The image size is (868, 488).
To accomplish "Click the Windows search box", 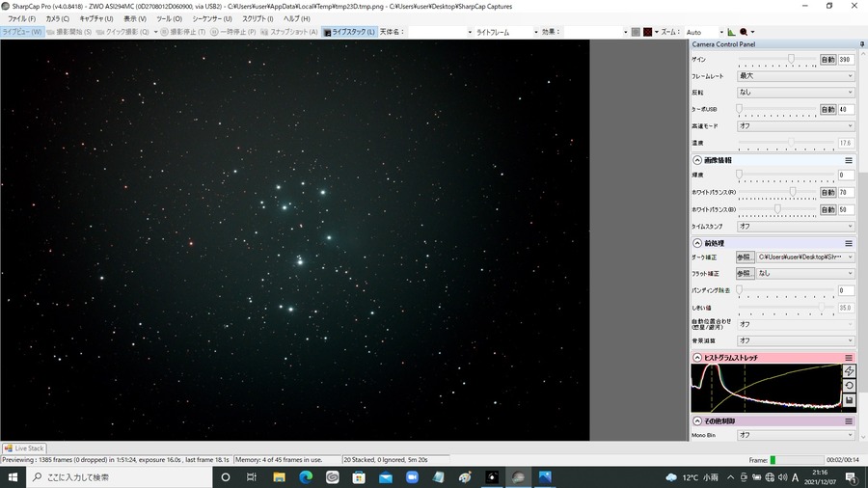I will point(119,477).
